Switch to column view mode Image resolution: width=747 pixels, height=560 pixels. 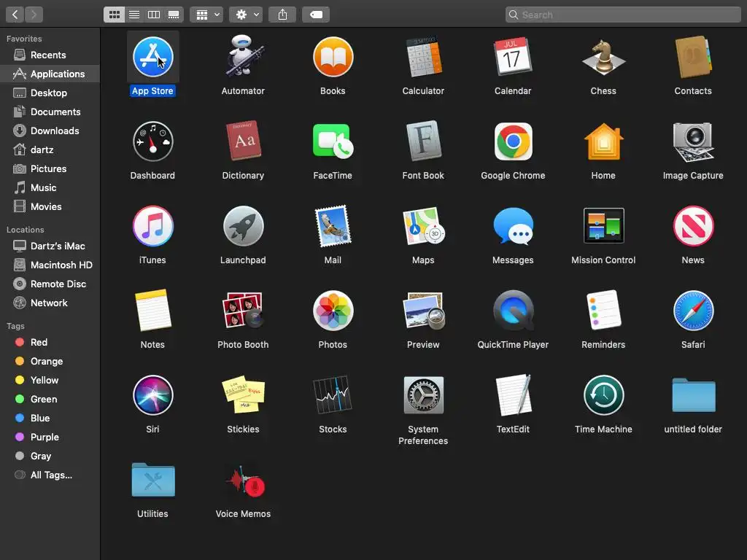(154, 15)
